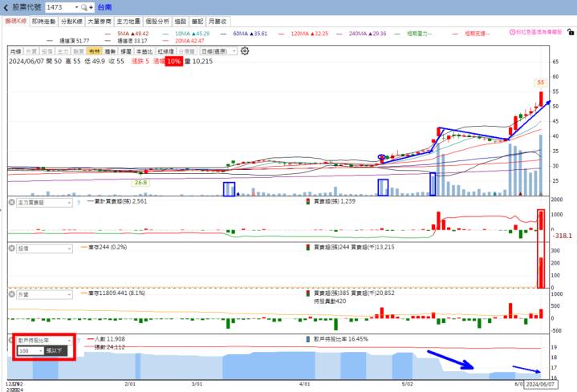Click the pink circled info icon
577x392 pixels.
click(512, 32)
